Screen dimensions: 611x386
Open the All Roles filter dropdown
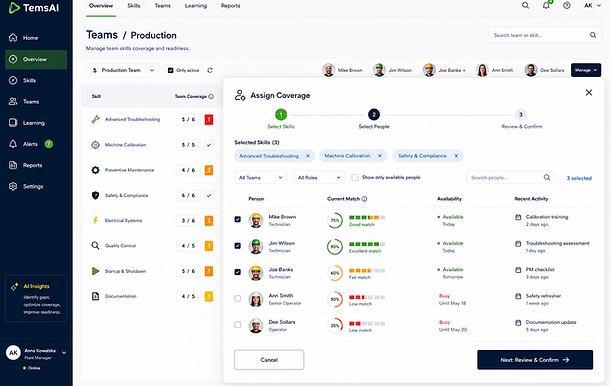click(x=319, y=178)
